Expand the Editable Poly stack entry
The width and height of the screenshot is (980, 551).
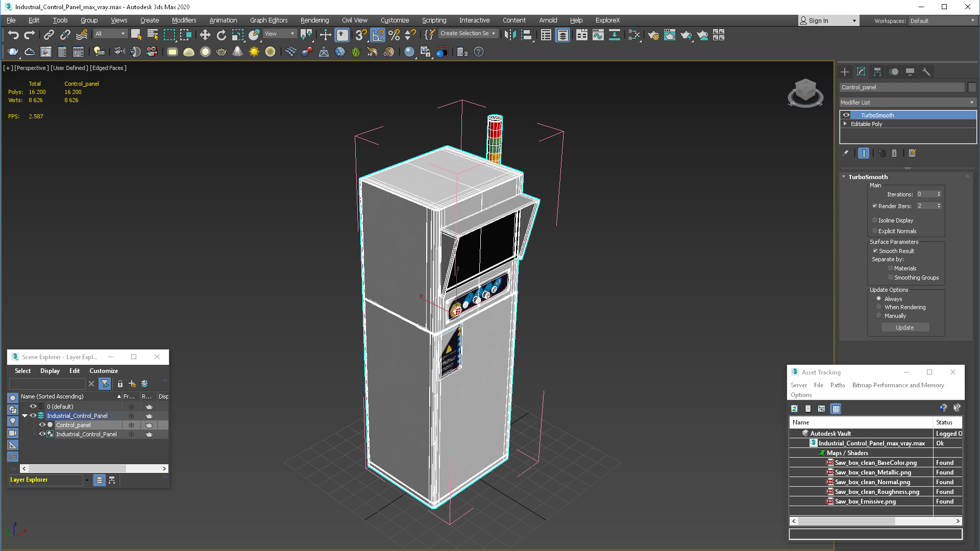pyautogui.click(x=845, y=123)
